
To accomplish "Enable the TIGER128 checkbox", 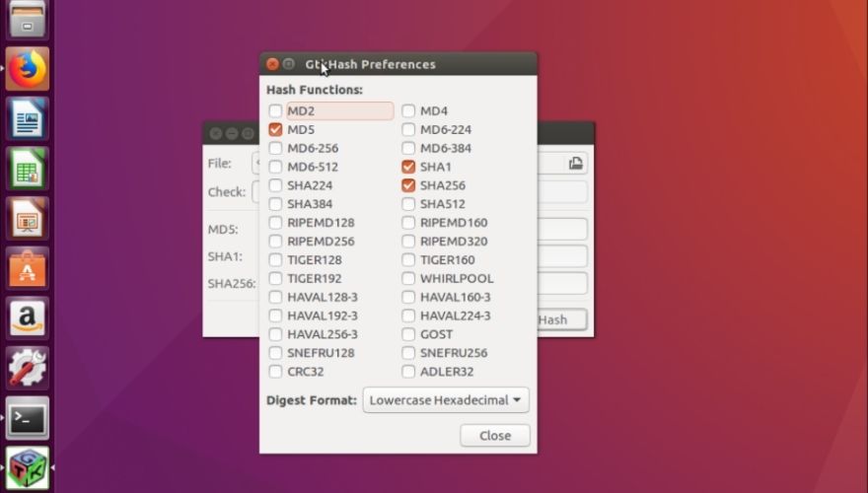I will [275, 260].
